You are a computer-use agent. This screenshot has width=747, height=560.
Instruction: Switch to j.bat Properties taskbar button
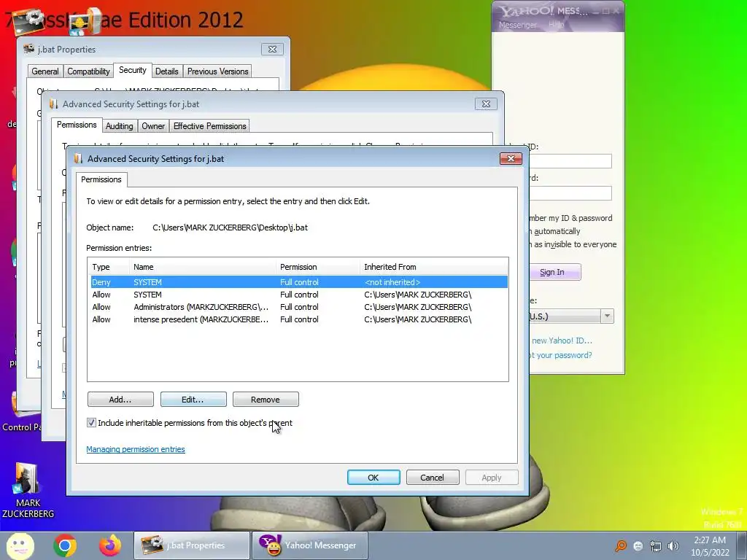[191, 545]
